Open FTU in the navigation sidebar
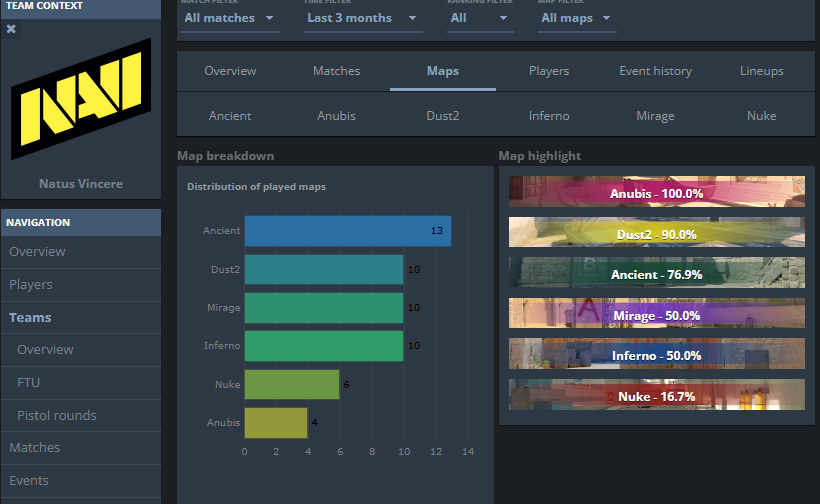Viewport: 820px width, 504px height. (29, 382)
